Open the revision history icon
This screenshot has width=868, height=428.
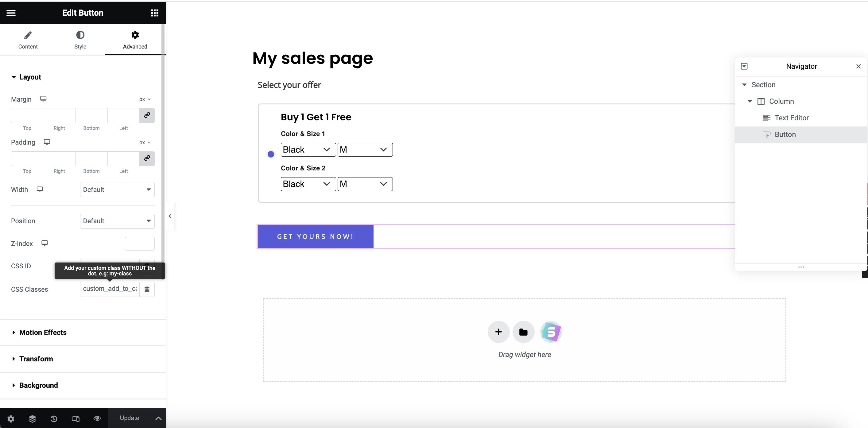[x=54, y=418]
